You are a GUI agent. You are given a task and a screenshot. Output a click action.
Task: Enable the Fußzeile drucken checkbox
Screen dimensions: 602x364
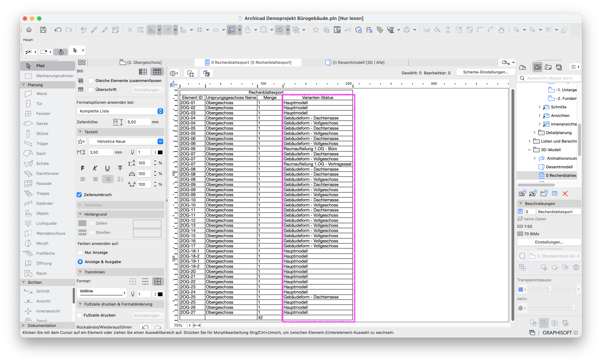click(x=79, y=315)
